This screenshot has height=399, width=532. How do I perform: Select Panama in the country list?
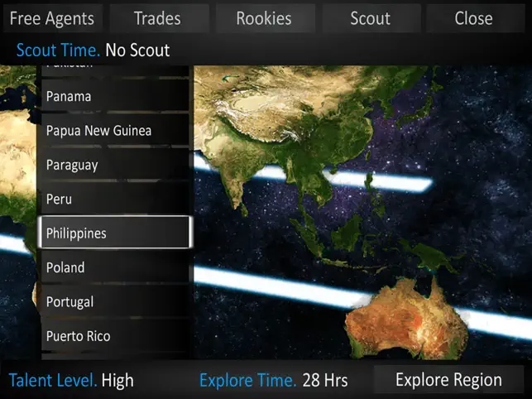click(115, 97)
